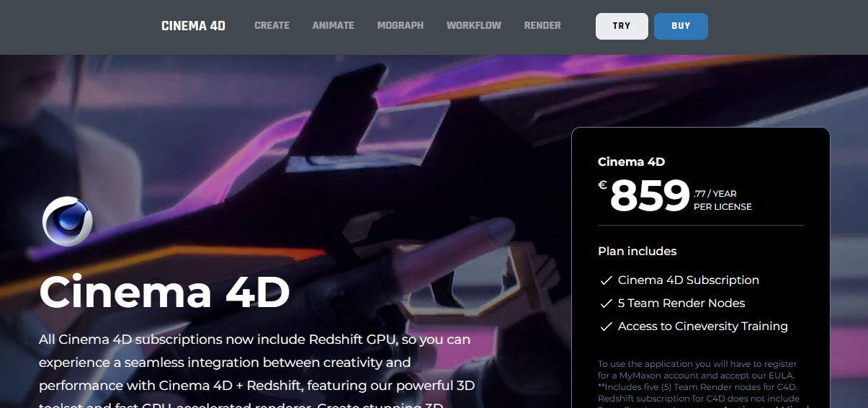Click the blue BUY button
This screenshot has height=408, width=868.
(x=681, y=26)
